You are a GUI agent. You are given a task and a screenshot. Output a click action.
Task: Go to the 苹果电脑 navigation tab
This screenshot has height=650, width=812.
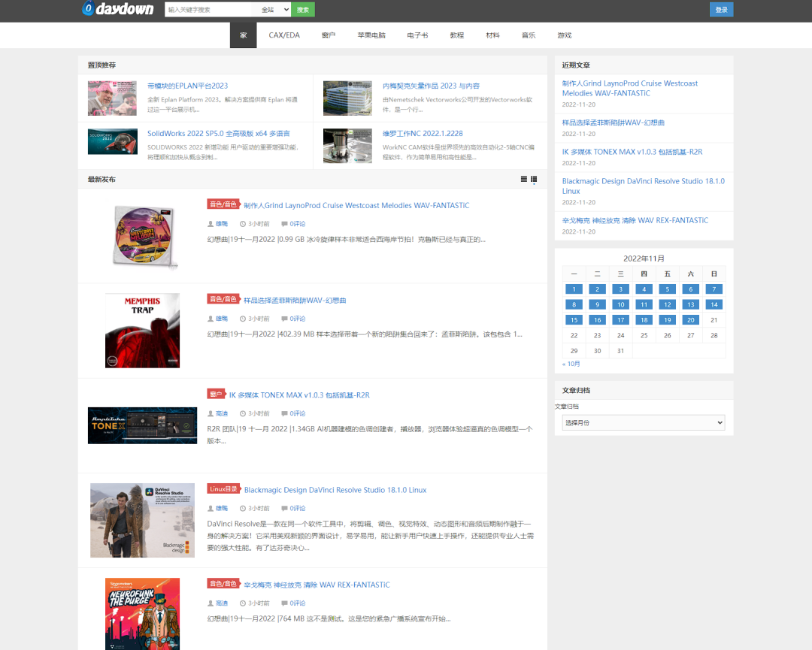[371, 35]
